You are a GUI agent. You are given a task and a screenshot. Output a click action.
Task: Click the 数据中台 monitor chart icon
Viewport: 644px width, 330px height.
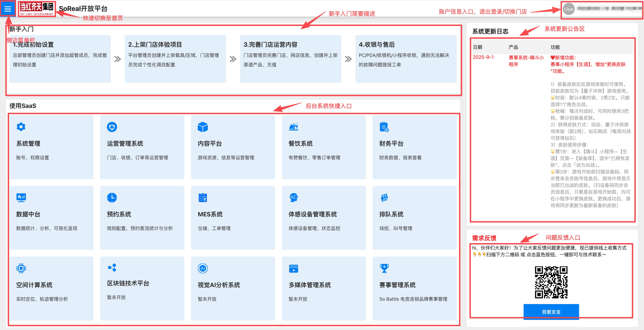point(21,198)
